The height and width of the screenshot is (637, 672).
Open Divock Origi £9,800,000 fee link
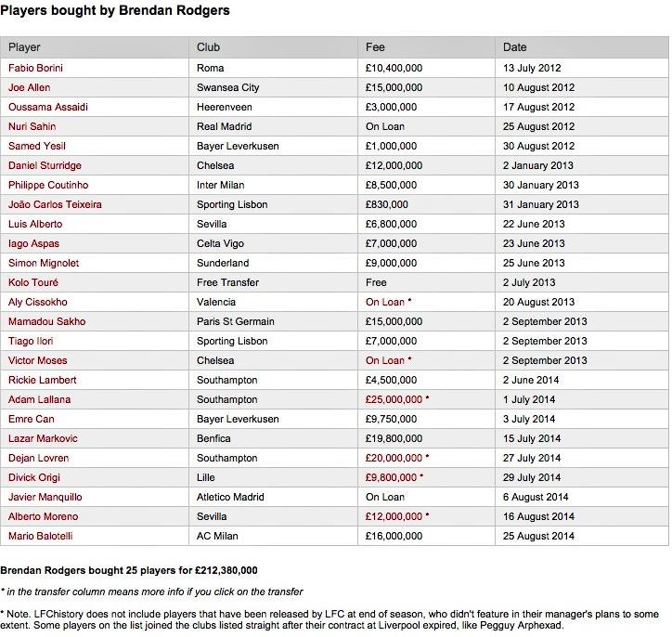(x=391, y=477)
